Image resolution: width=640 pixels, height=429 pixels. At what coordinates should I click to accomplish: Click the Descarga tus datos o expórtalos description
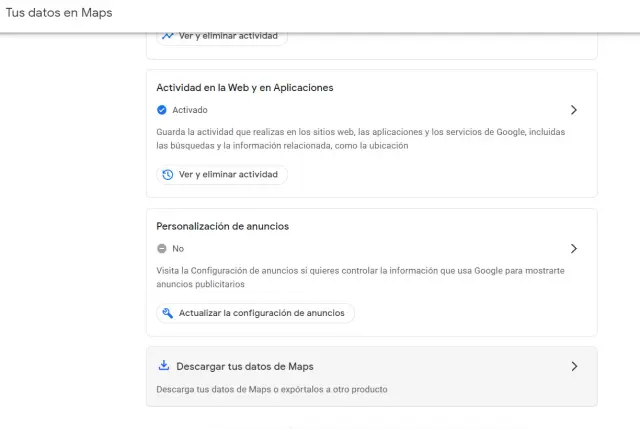[271, 389]
